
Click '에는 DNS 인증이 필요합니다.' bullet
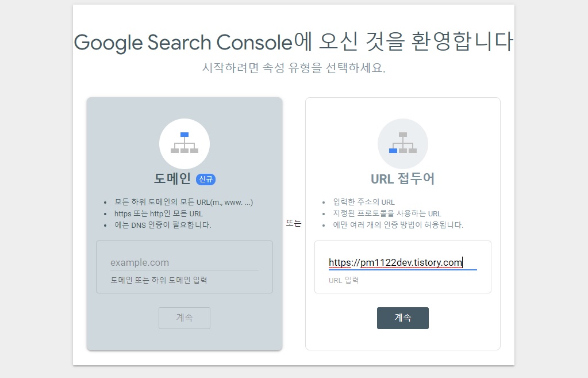(x=163, y=225)
